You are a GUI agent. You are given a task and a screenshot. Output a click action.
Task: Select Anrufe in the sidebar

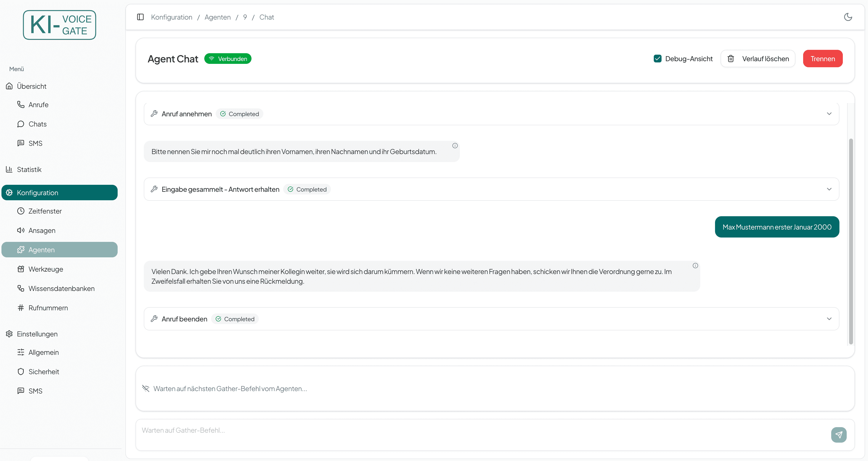point(38,104)
